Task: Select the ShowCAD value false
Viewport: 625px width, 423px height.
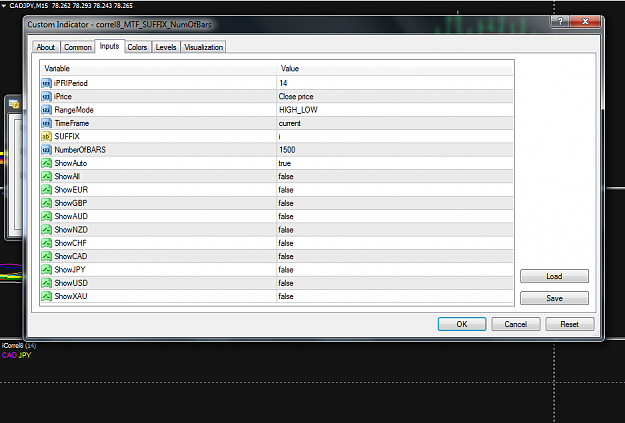Action: [x=395, y=256]
